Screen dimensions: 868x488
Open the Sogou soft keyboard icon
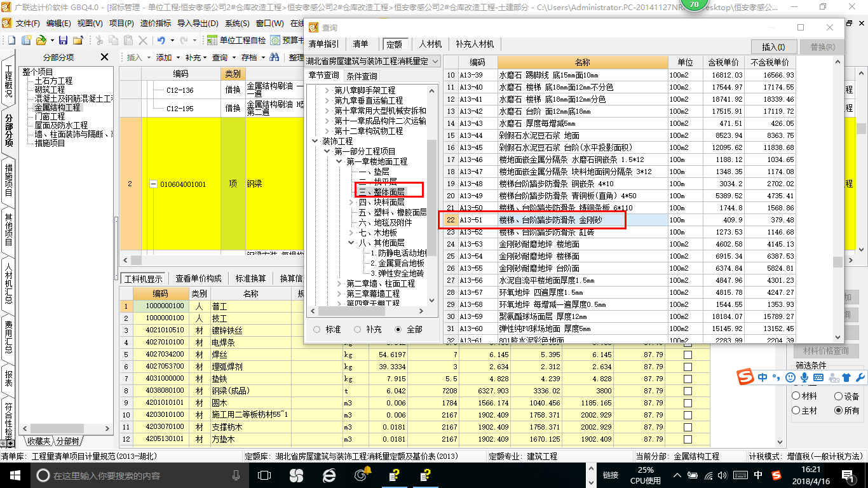coord(818,377)
